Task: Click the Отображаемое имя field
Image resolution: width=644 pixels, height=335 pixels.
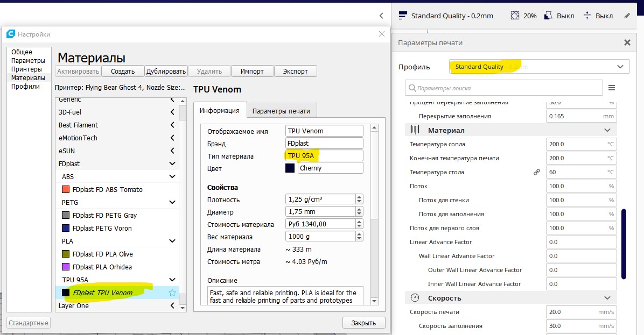Action: click(x=324, y=131)
